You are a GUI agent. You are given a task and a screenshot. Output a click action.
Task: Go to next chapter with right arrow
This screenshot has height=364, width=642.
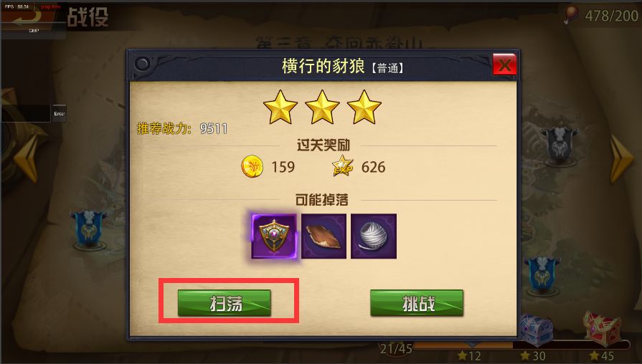[x=622, y=159]
